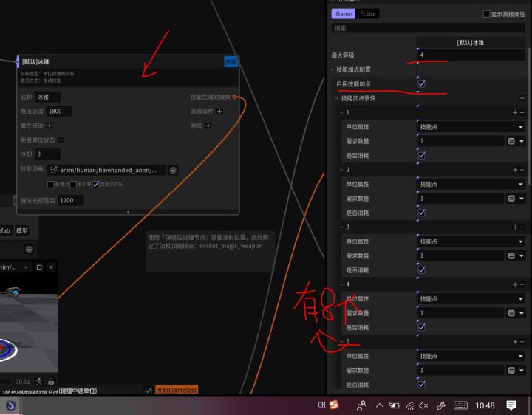Open 单位属性 dropdown under condition 1
Viewport: 532px width, 415px height.
pos(471,127)
